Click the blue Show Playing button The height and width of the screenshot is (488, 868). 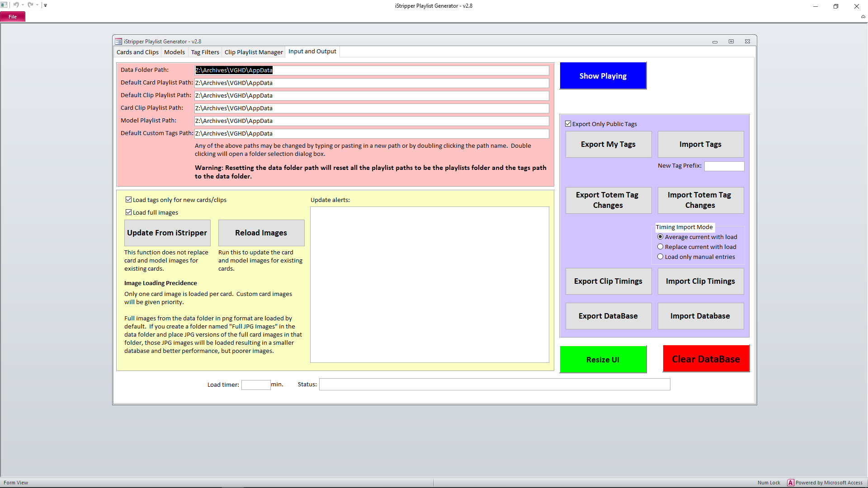603,76
